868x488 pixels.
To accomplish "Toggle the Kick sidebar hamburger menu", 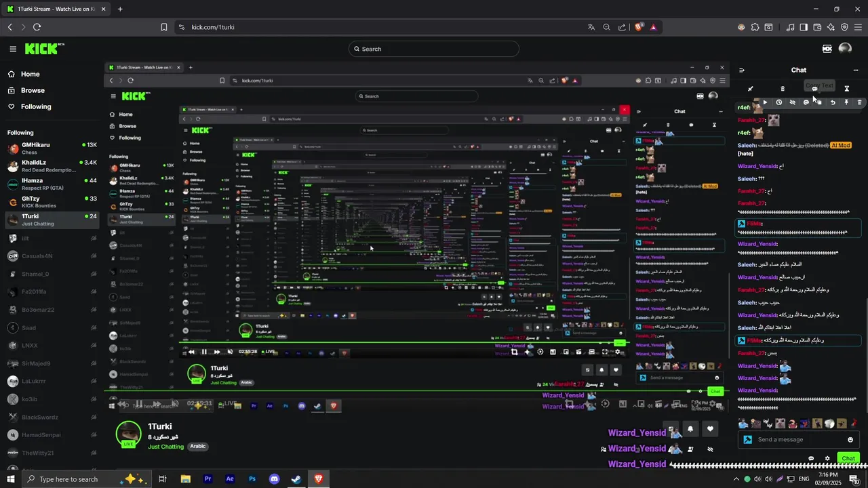I will pos(13,49).
